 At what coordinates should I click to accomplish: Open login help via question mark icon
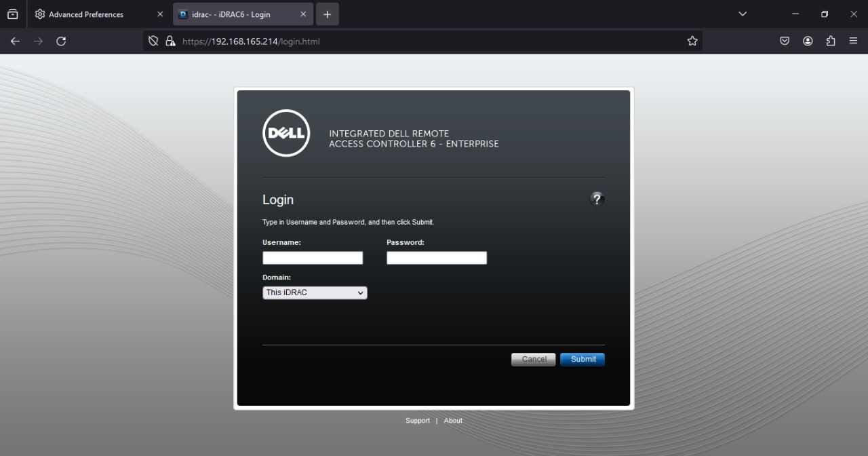tap(597, 199)
